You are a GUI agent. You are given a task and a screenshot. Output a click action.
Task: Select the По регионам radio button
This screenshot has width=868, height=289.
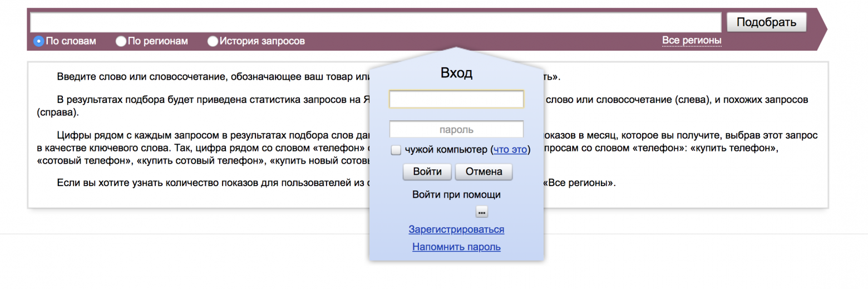pos(120,41)
